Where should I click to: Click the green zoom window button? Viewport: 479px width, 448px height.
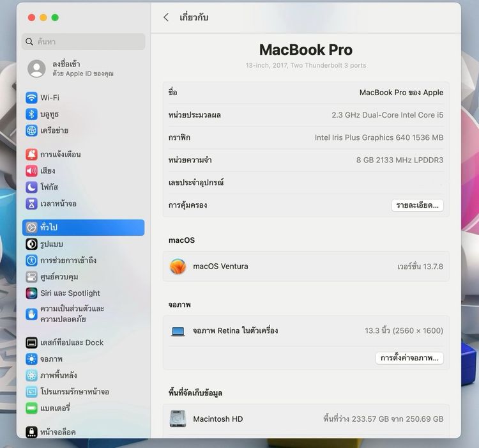[55, 17]
